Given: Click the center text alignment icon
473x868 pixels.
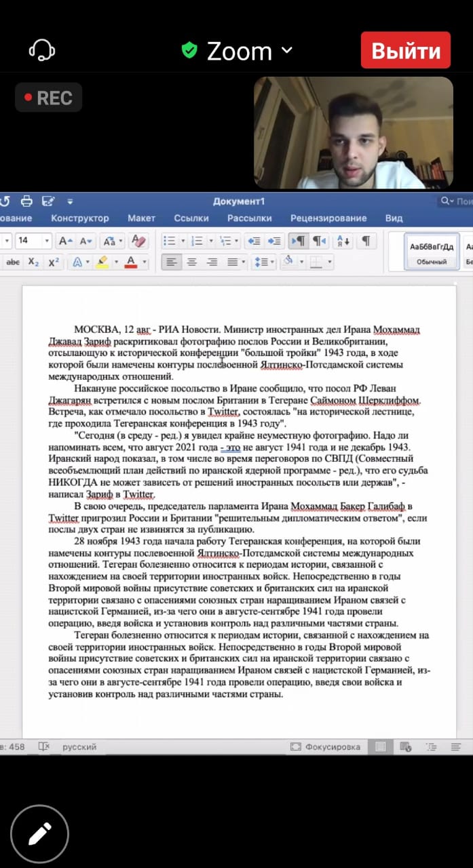Looking at the screenshot, I should pyautogui.click(x=192, y=262).
